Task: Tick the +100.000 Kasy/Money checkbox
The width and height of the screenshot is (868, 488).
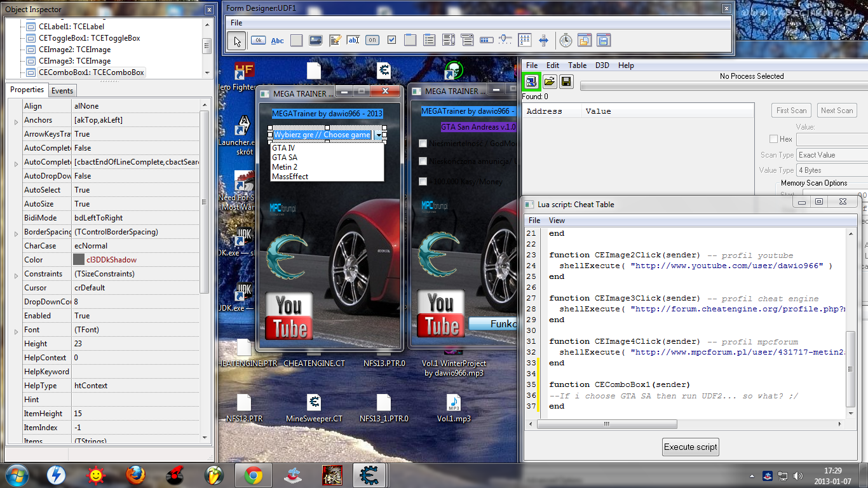Action: tap(423, 182)
